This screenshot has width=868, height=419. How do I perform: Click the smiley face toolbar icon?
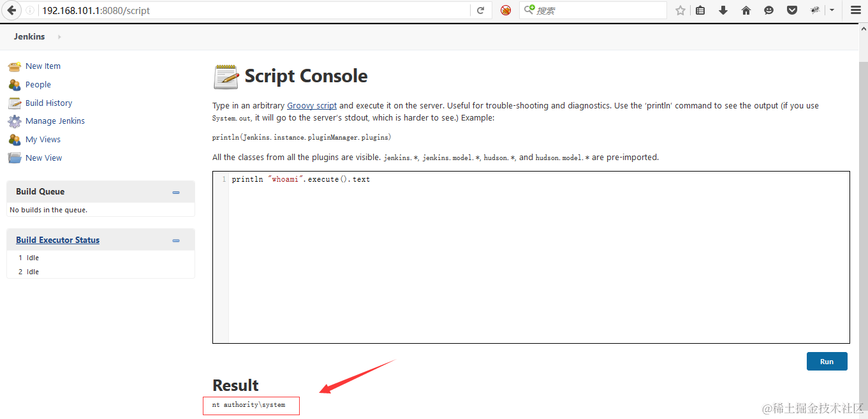[x=769, y=10]
